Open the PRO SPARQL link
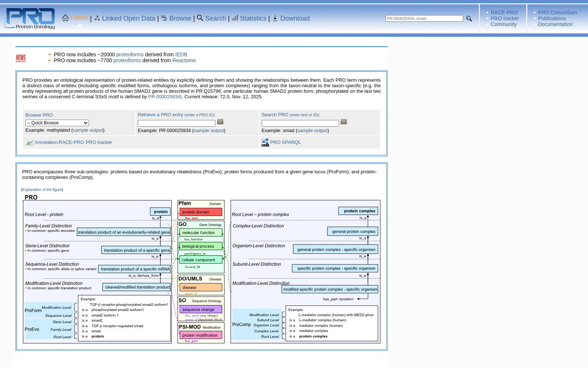 [x=286, y=142]
